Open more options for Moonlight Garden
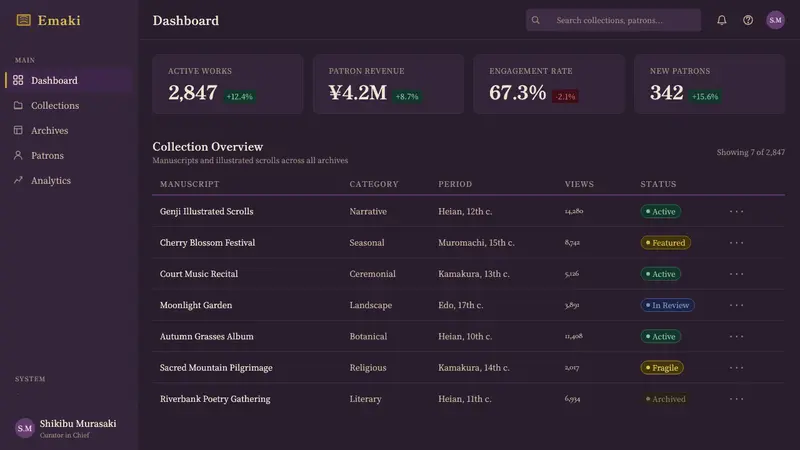Screen dimensions: 800x450 pyautogui.click(x=736, y=305)
